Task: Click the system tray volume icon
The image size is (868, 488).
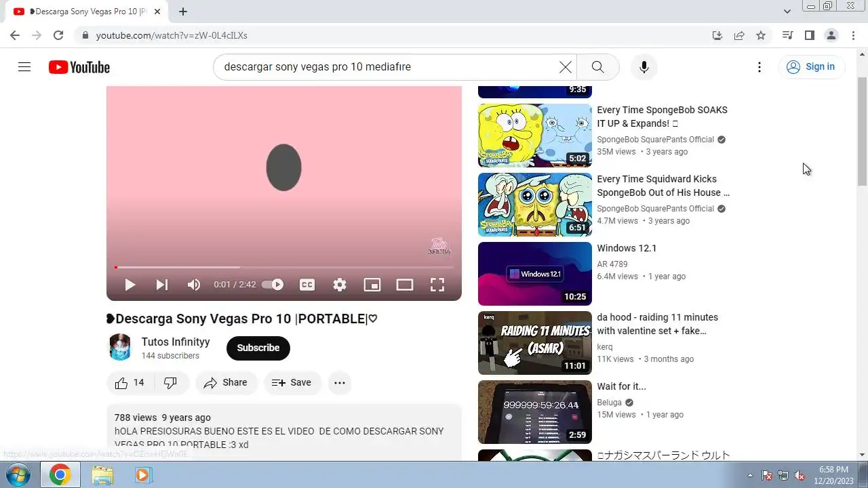Action: 800,475
